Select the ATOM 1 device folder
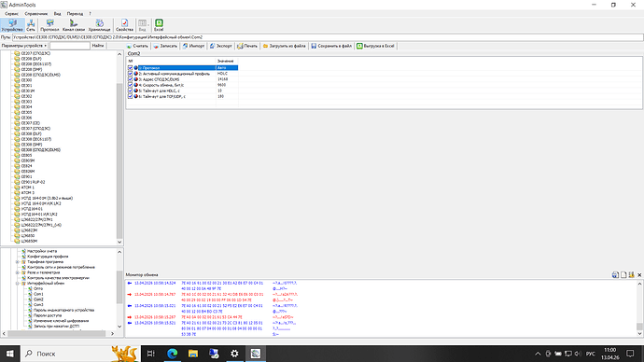The width and height of the screenshot is (644, 362). pyautogui.click(x=27, y=188)
